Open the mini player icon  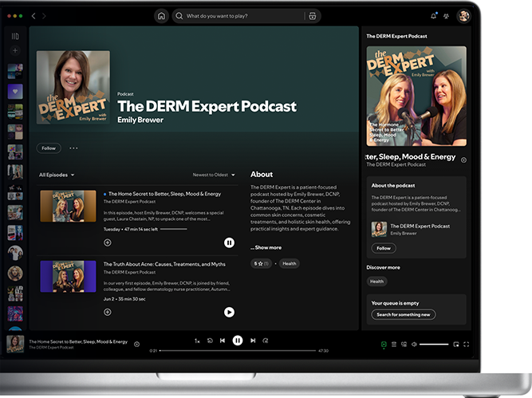[x=456, y=345]
